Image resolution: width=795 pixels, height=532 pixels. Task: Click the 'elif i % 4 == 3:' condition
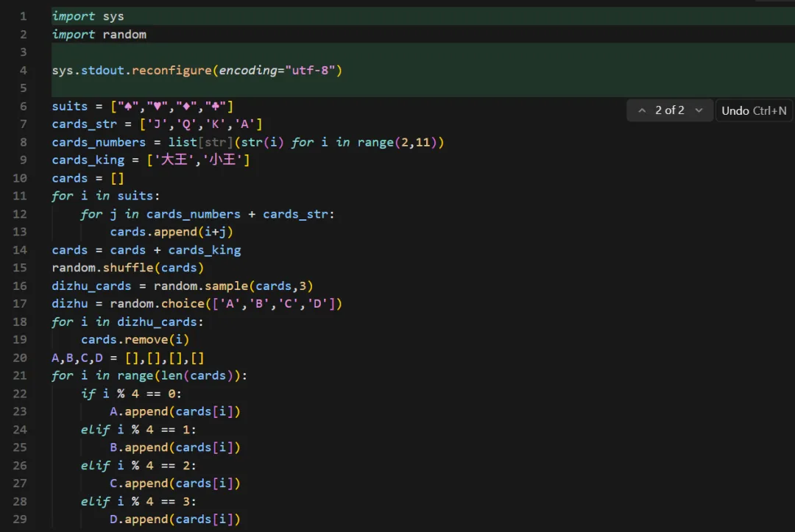click(x=138, y=502)
